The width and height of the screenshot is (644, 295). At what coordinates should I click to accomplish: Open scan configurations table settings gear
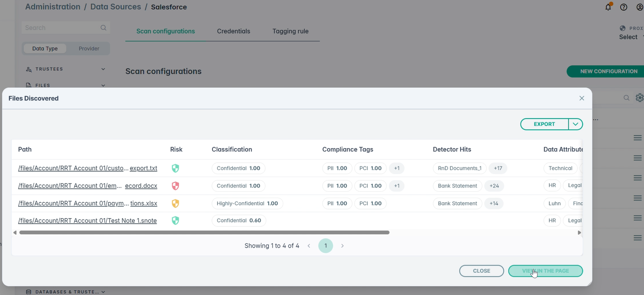coord(639,98)
